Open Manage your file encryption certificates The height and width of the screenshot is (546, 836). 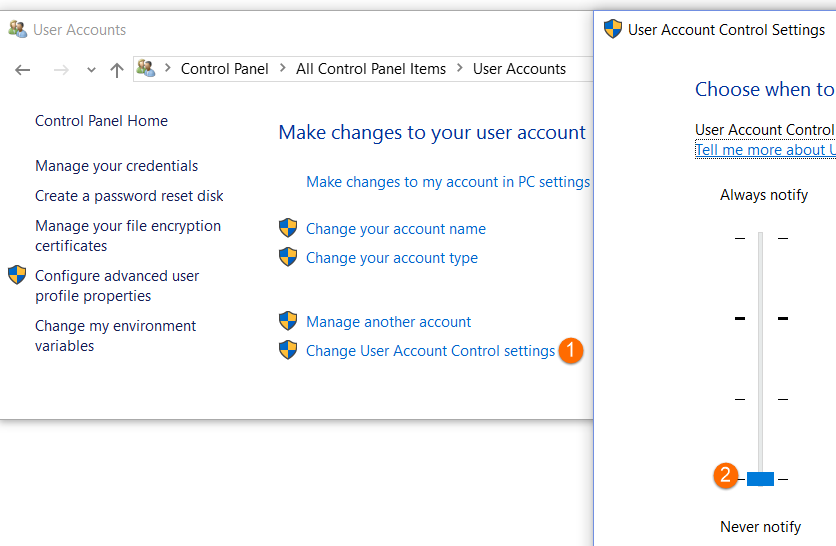point(128,236)
